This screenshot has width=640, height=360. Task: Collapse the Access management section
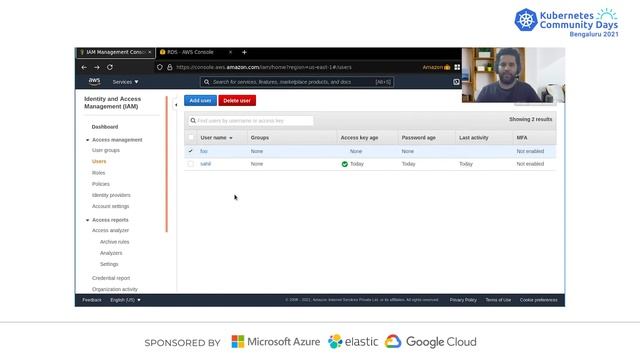(x=87, y=140)
